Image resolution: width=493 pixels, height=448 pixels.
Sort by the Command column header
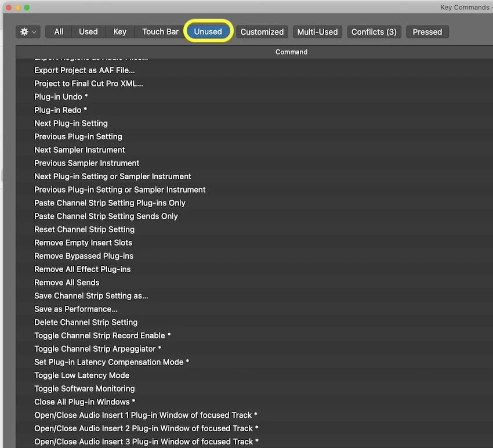click(291, 52)
